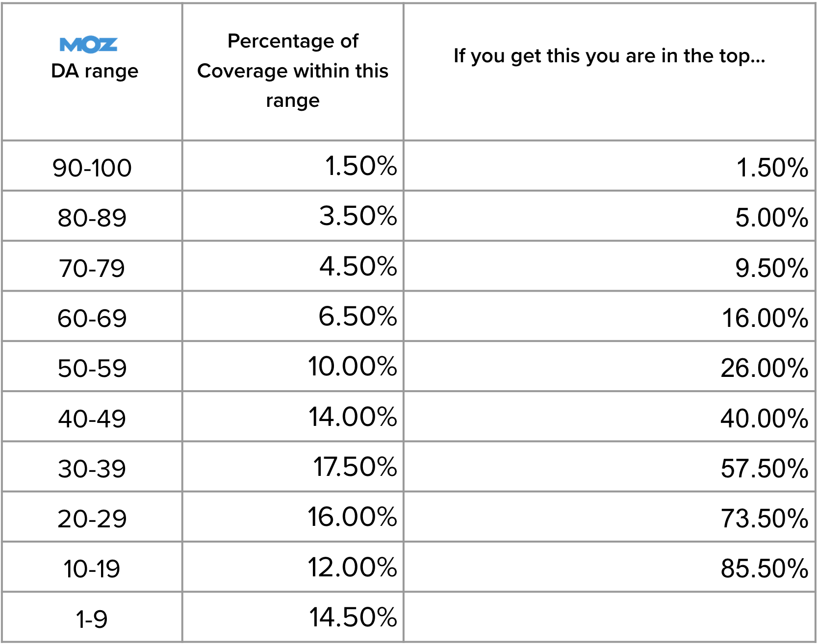Click the 26.00% top percentage cell
The width and height of the screenshot is (818, 644).
pyautogui.click(x=764, y=368)
